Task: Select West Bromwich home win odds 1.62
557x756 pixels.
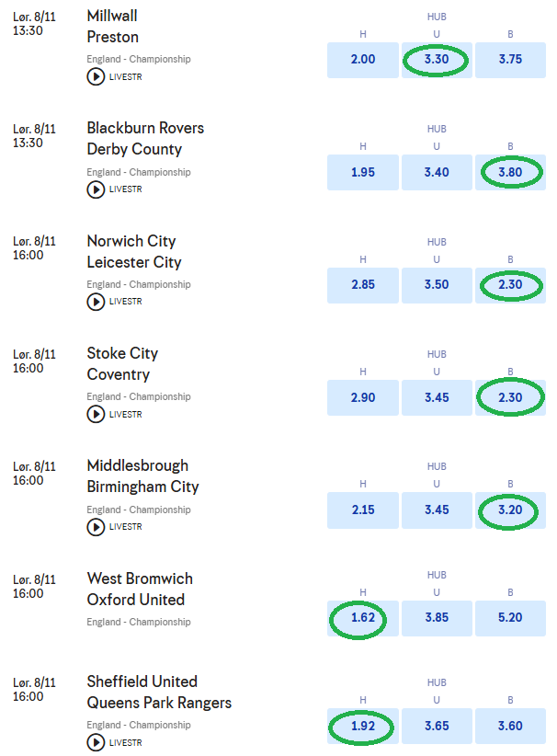Action: (363, 618)
